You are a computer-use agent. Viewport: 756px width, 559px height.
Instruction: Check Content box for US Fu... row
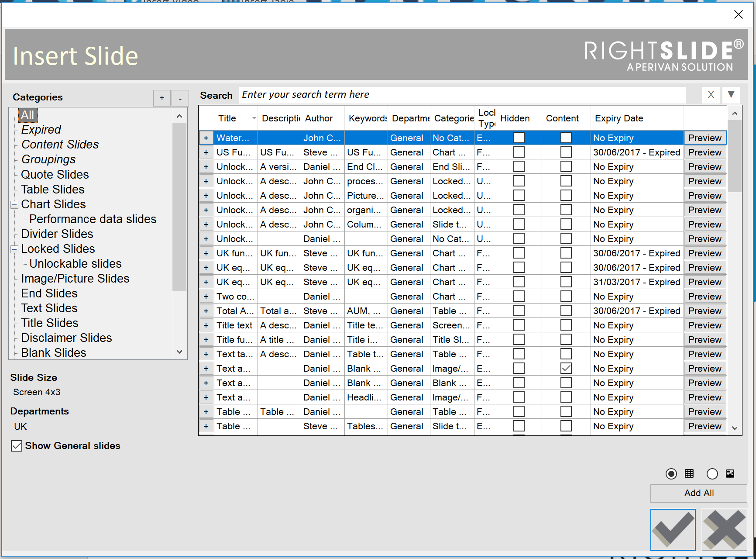(x=566, y=152)
